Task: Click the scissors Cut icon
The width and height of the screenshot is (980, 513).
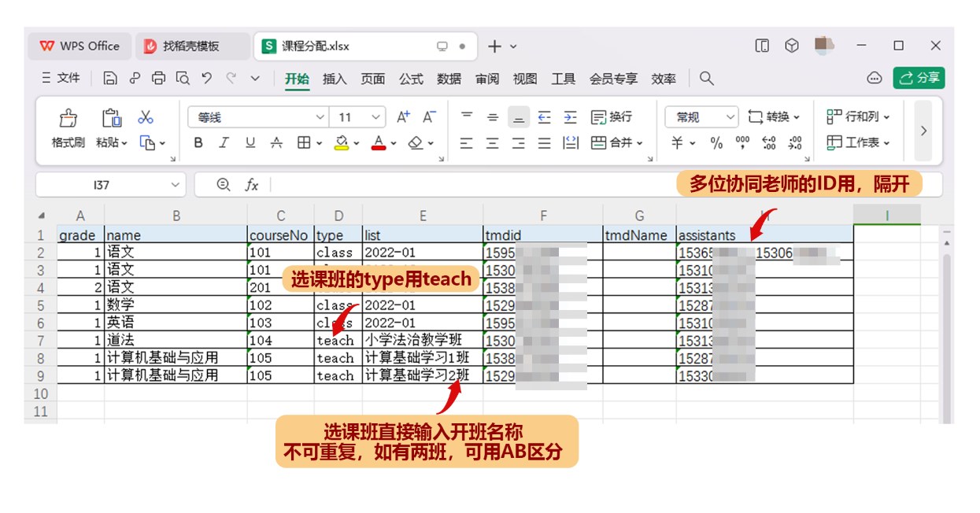Action: click(146, 117)
